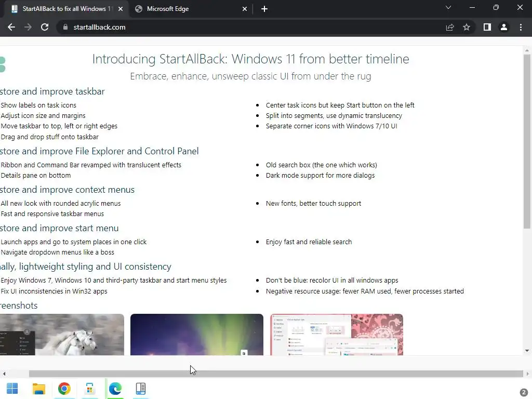Image resolution: width=532 pixels, height=399 pixels.
Task: Click the scroll-right arrow
Action: (528, 374)
